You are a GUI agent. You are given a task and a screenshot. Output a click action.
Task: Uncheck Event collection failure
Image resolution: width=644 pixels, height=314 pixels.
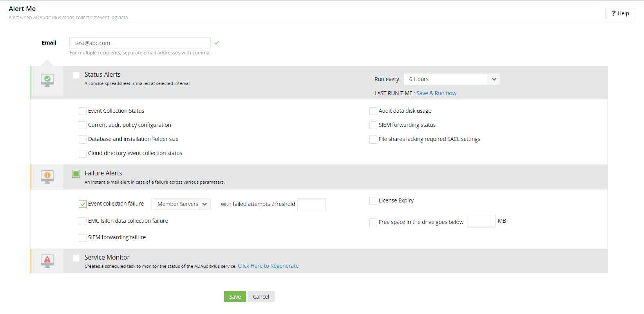[x=83, y=204]
